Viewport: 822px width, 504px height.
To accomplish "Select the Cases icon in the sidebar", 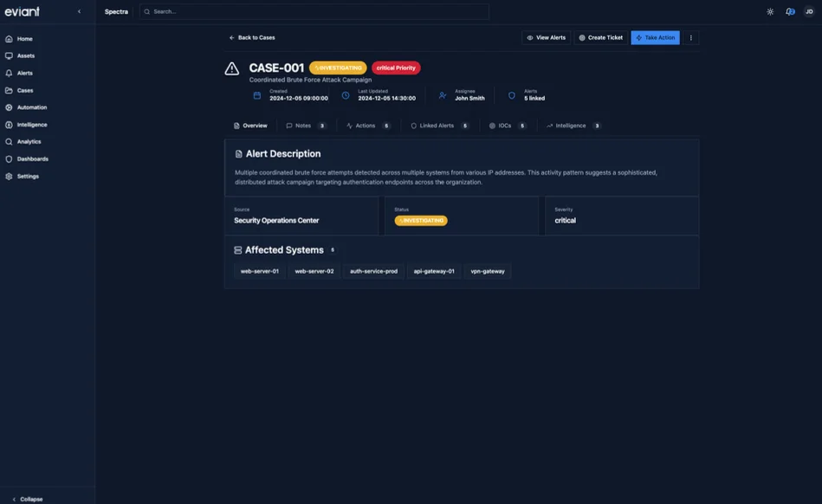I will pyautogui.click(x=7, y=88).
